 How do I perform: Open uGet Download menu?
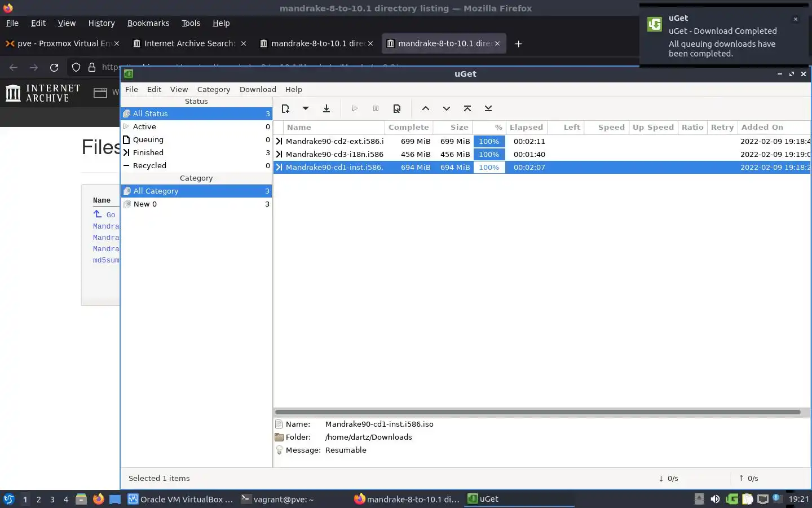click(x=258, y=89)
